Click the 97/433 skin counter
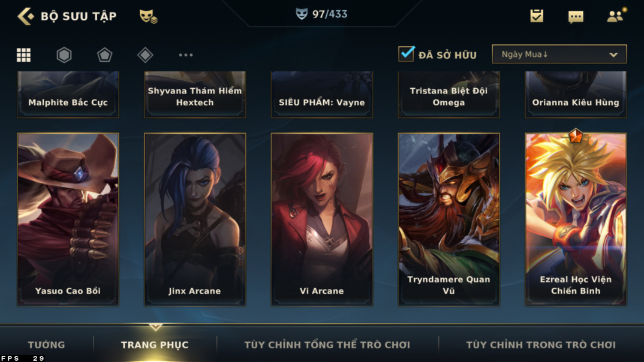The image size is (644, 362). tap(321, 14)
